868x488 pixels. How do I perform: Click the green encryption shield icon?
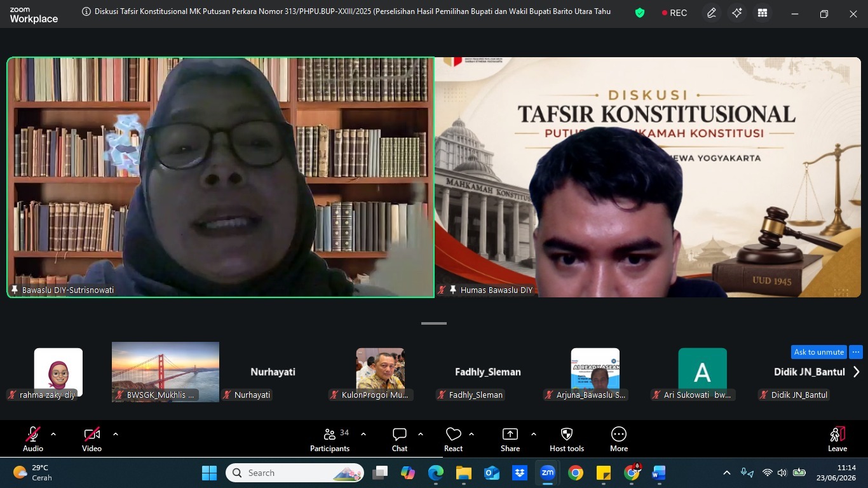pyautogui.click(x=640, y=13)
